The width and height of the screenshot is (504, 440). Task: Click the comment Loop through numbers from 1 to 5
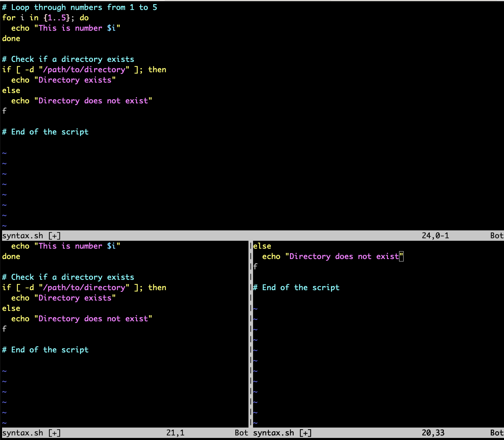(x=79, y=7)
